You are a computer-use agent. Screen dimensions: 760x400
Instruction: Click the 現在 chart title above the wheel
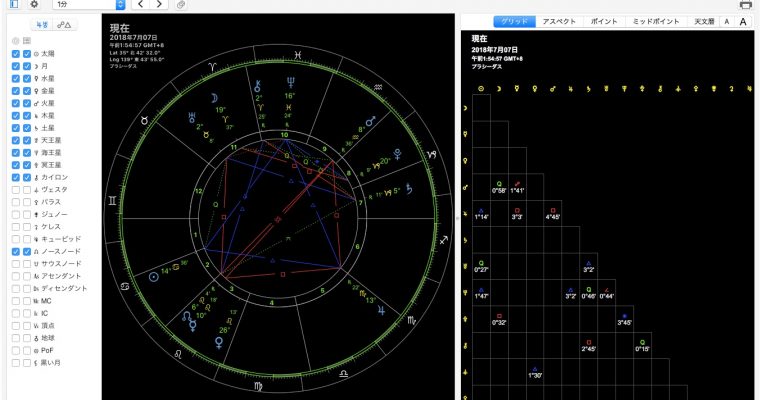tap(119, 28)
